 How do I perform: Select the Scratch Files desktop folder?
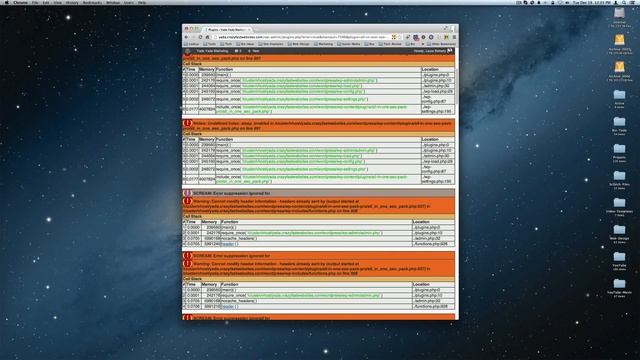point(619,176)
